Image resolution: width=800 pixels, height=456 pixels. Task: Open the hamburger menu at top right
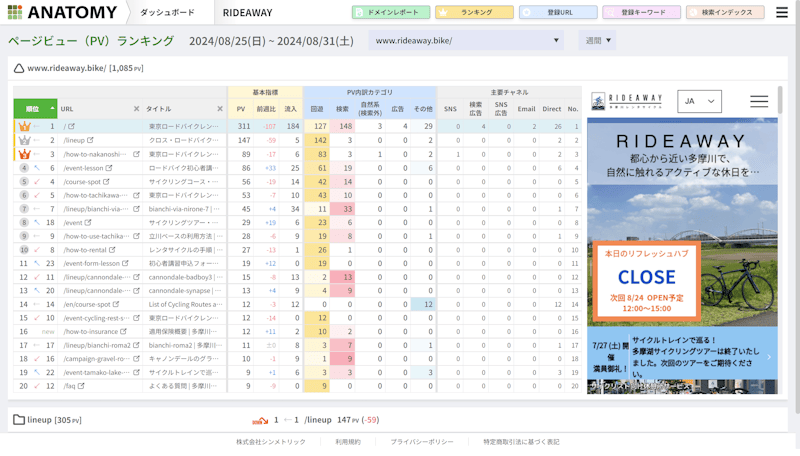tap(782, 12)
